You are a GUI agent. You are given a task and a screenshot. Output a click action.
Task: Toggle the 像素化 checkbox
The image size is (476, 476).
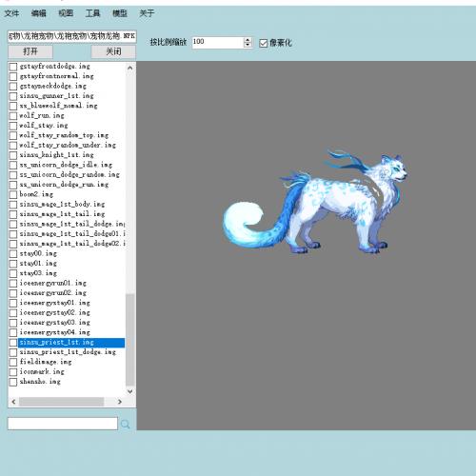pyautogui.click(x=263, y=43)
